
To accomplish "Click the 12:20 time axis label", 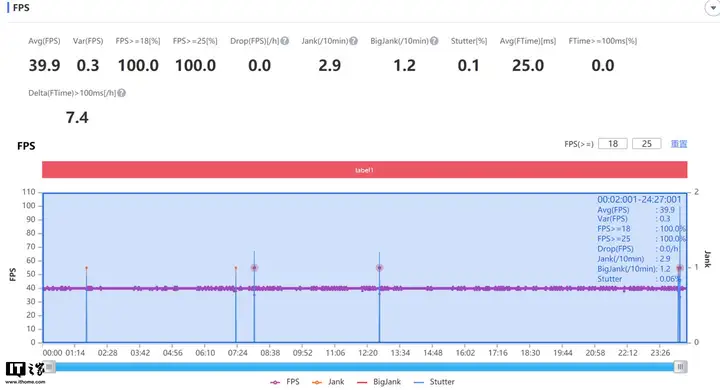I will [368, 353].
